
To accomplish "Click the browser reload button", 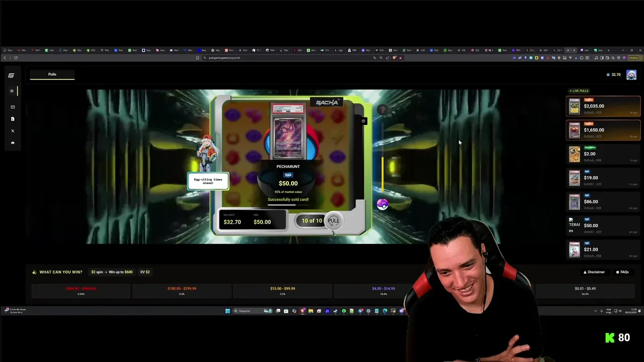I will (x=16, y=58).
